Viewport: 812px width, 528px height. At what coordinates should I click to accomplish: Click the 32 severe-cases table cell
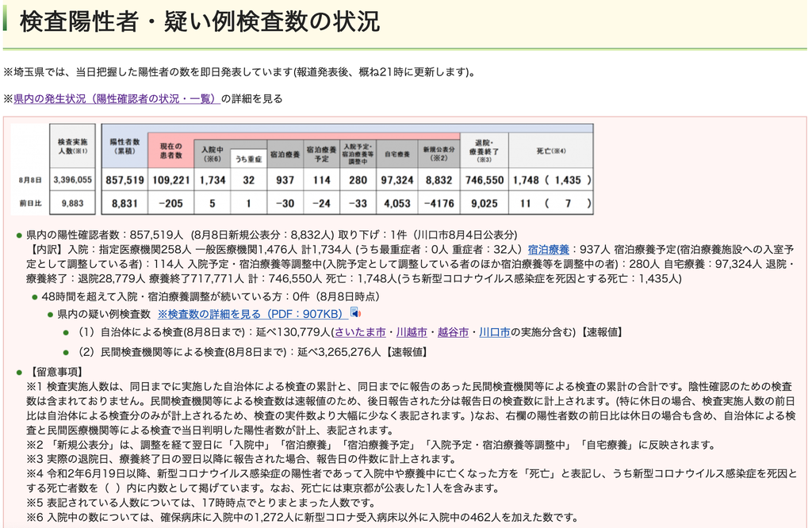coord(248,180)
